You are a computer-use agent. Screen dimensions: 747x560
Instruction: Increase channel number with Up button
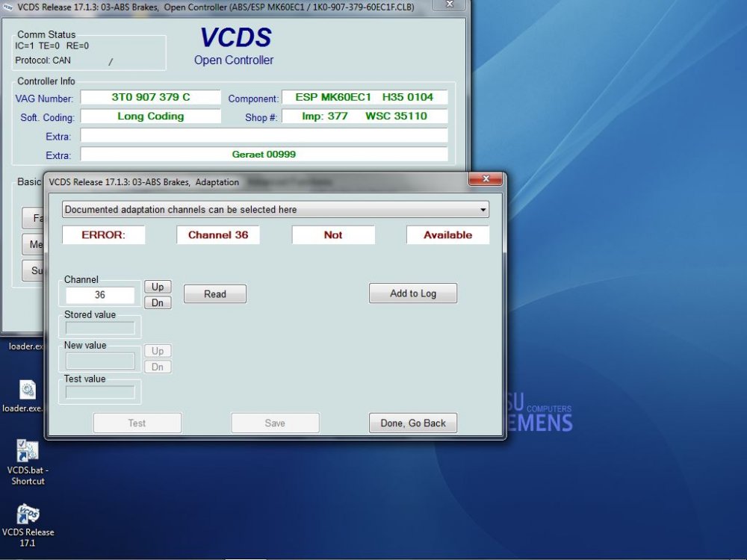tap(158, 287)
